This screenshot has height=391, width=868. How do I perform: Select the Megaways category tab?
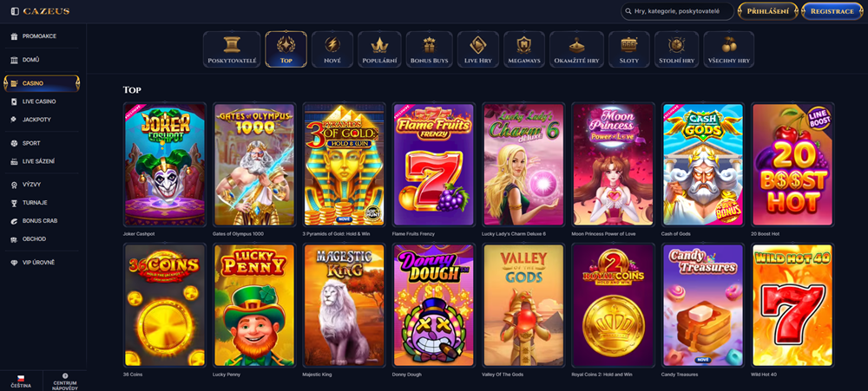[523, 49]
